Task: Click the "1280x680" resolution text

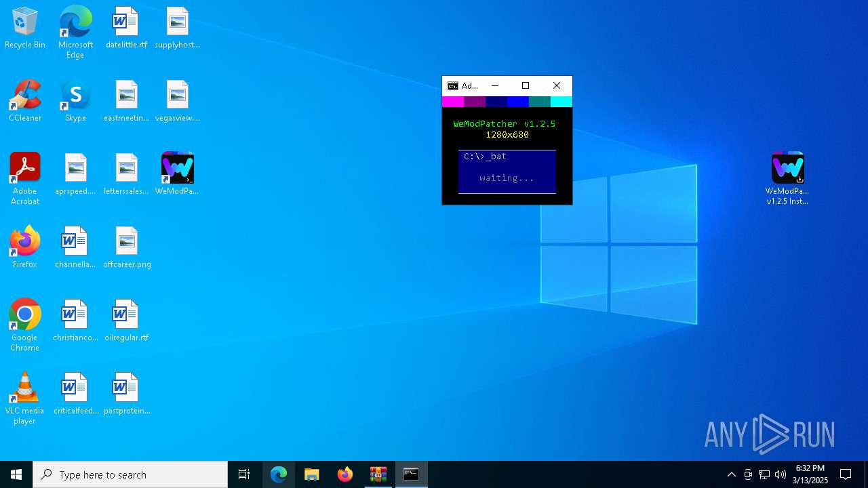Action: pyautogui.click(x=507, y=135)
